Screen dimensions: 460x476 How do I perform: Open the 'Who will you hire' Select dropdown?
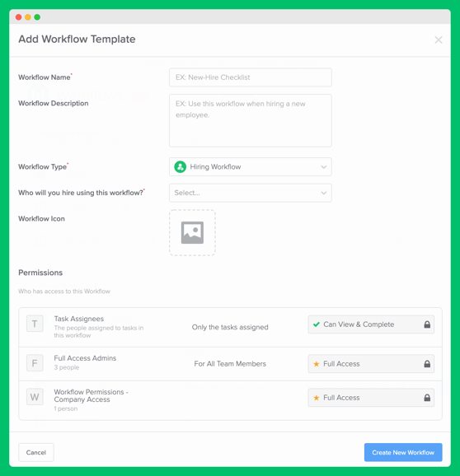251,193
